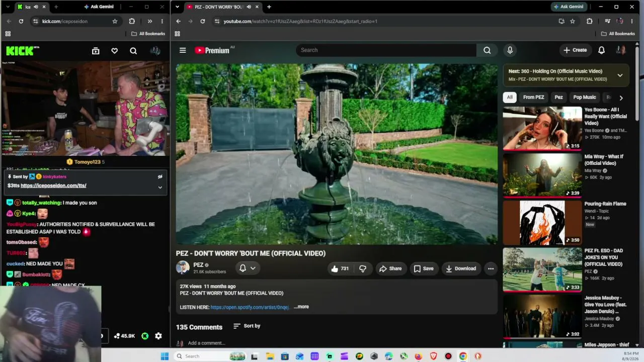Bookmark the YouTube page with star
The height and width of the screenshot is (362, 644).
click(573, 21)
